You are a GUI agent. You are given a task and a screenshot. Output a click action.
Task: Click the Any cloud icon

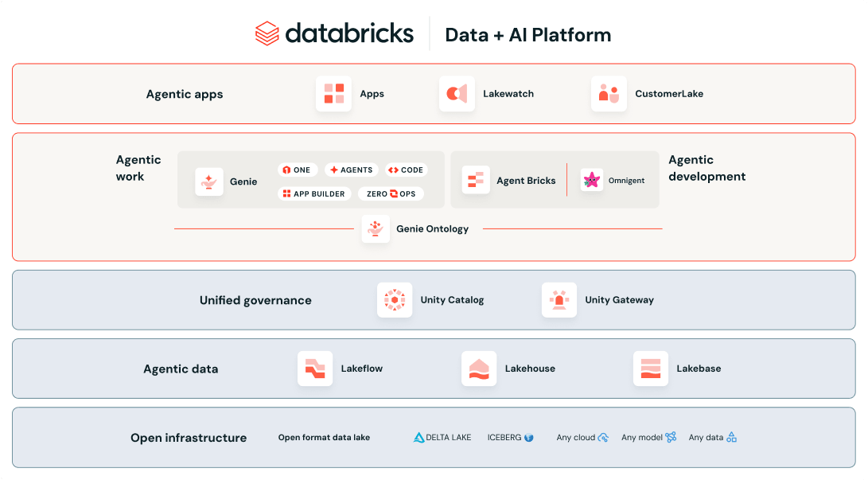point(603,438)
